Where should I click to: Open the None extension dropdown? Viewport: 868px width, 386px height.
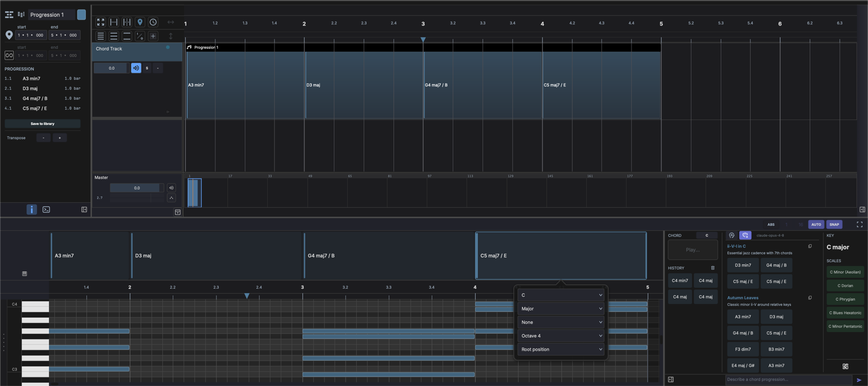pyautogui.click(x=561, y=322)
